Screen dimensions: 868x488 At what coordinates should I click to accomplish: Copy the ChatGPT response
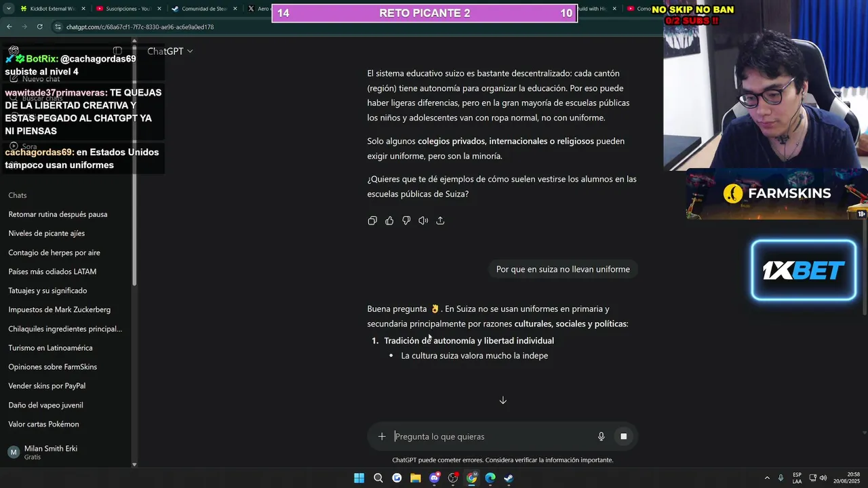pyautogui.click(x=372, y=220)
